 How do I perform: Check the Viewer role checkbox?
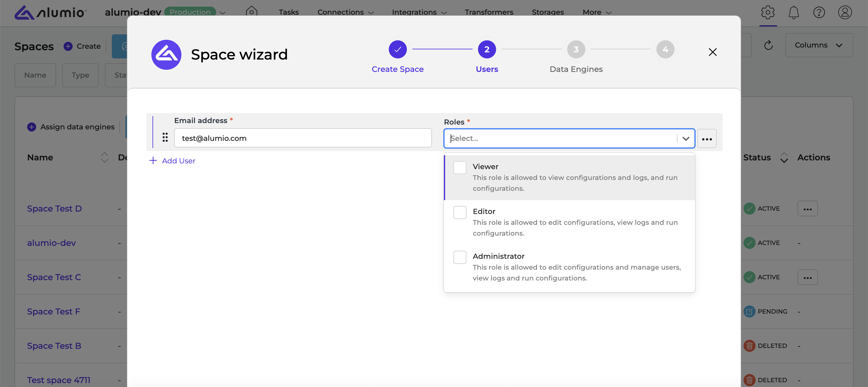tap(460, 168)
